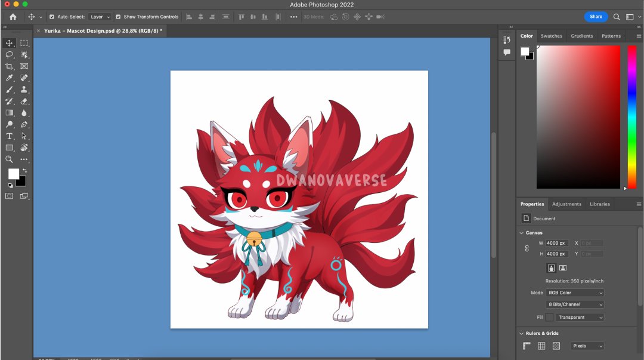
Task: Open the Search magnifier icon
Action: [x=617, y=17]
